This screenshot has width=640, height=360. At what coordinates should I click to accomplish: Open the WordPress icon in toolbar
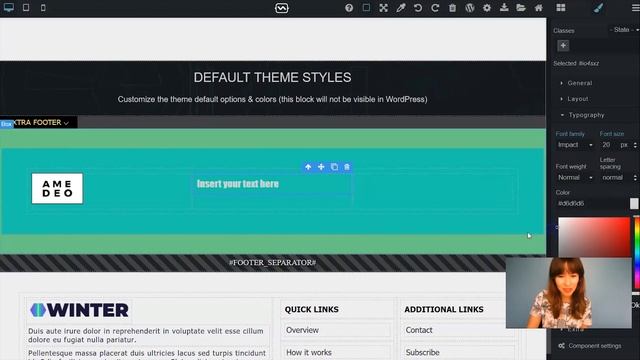tap(470, 8)
